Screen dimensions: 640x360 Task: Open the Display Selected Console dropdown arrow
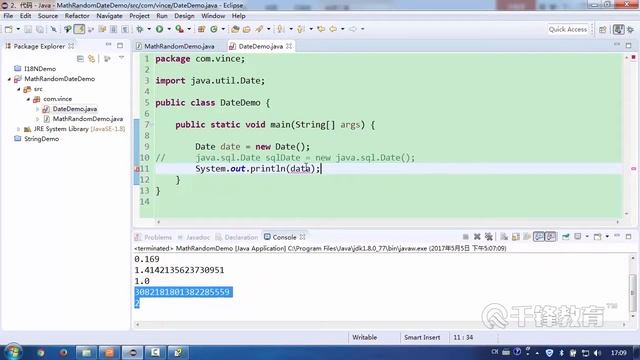coord(587,237)
